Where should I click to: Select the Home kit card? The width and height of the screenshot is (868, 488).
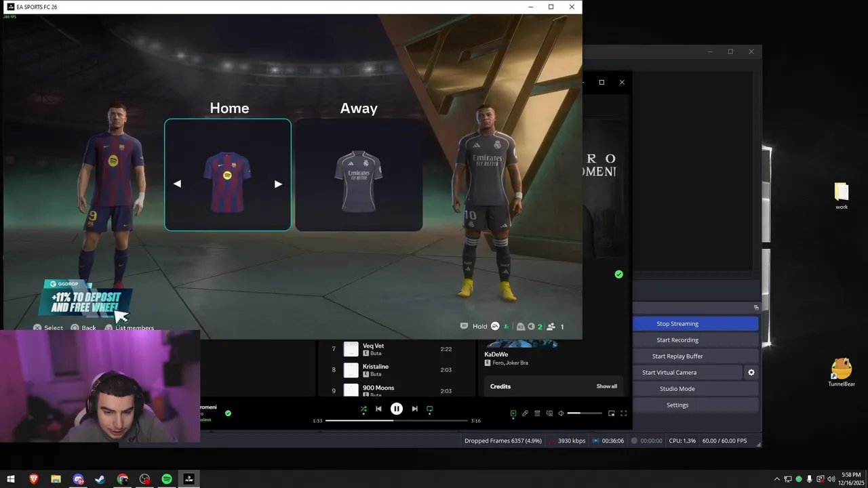(228, 175)
